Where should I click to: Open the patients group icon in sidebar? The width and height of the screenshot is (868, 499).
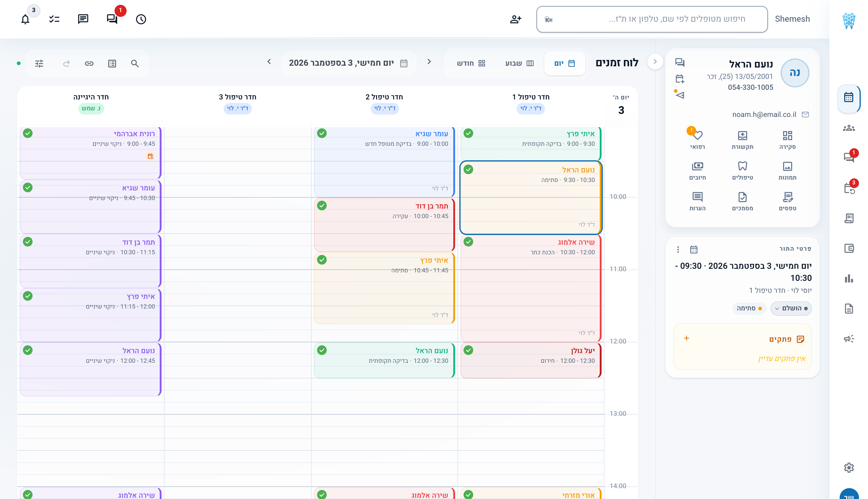848,128
